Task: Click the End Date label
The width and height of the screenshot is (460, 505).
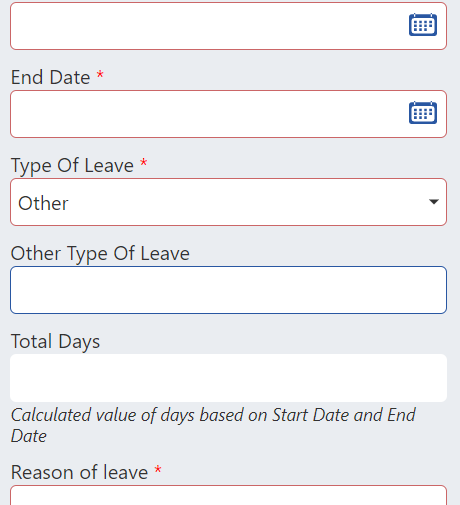Action: [51, 77]
